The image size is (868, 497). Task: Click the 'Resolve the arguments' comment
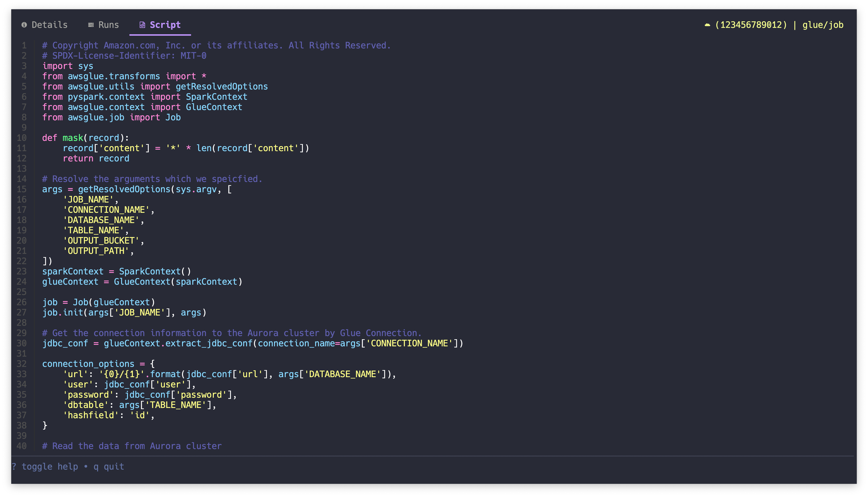(152, 179)
